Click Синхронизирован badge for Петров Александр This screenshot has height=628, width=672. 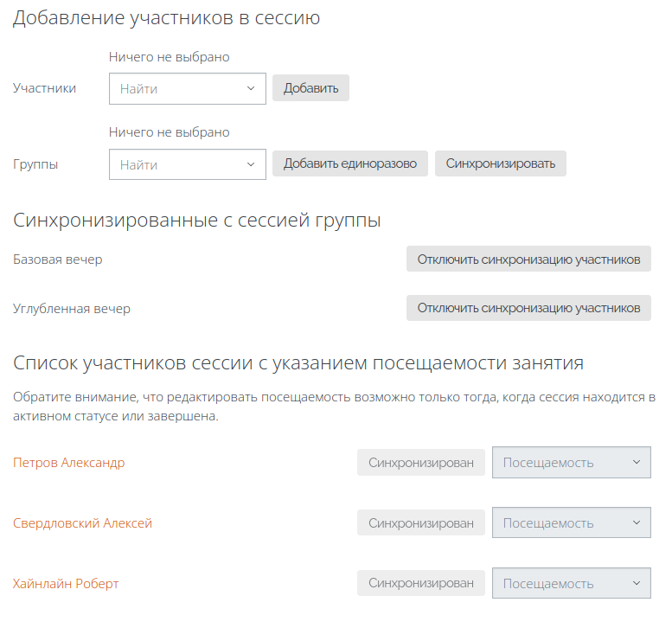coord(421,463)
